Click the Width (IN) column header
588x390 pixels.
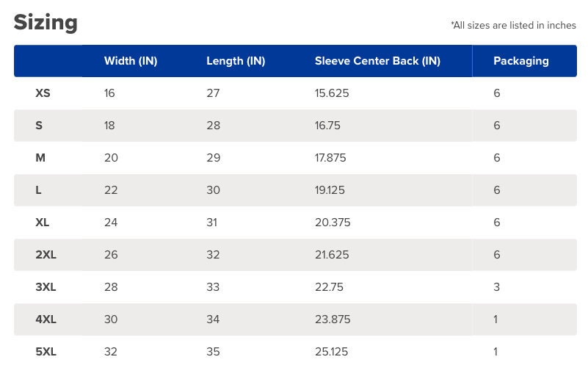coord(131,61)
